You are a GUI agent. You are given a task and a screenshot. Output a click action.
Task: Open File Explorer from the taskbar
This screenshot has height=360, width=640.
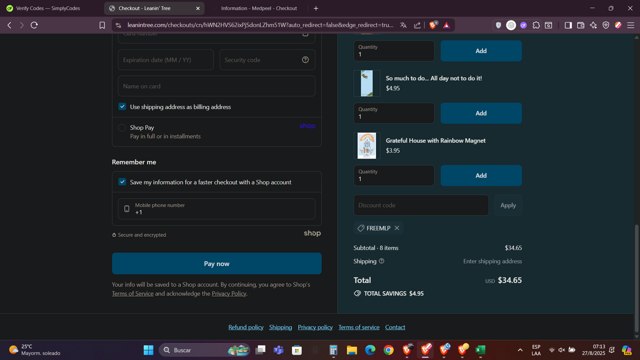tap(352, 350)
